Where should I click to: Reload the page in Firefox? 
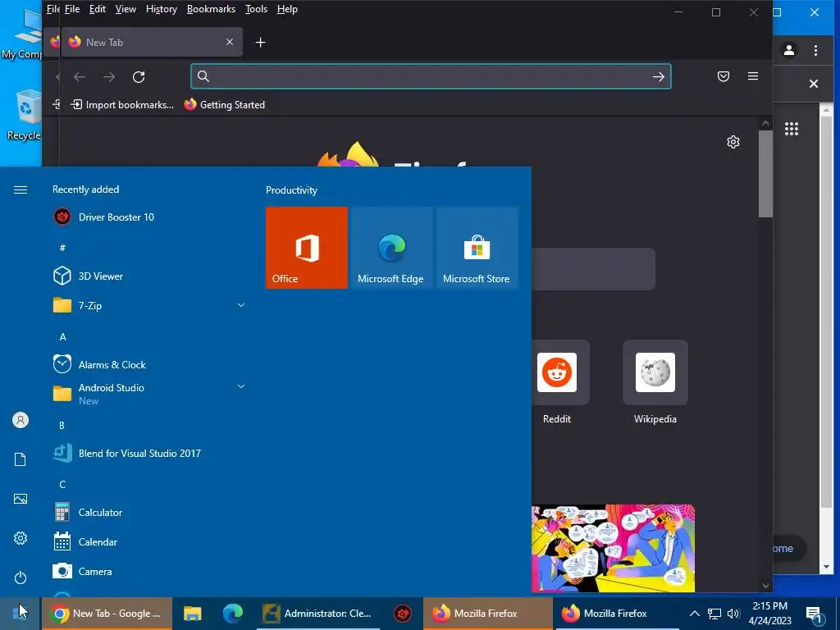click(x=139, y=76)
